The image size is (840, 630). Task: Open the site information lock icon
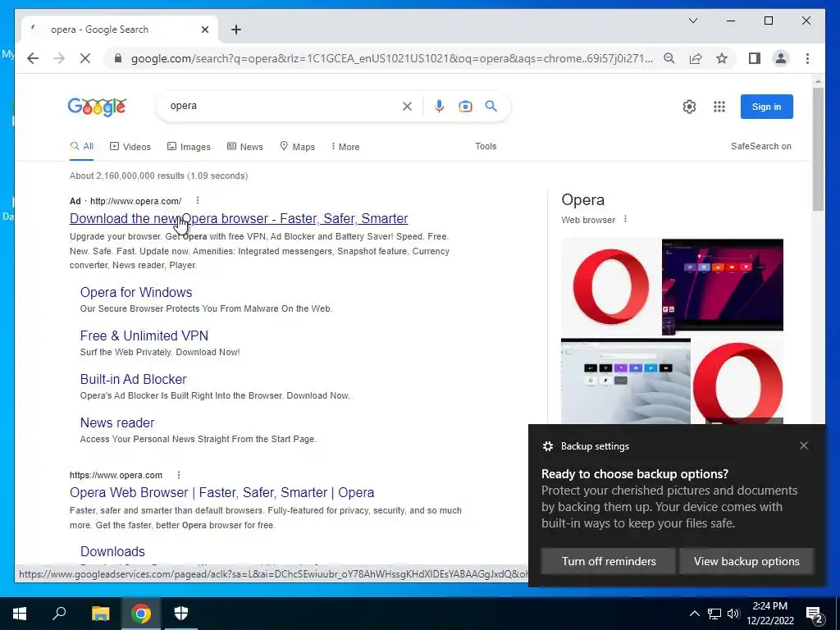coord(118,58)
